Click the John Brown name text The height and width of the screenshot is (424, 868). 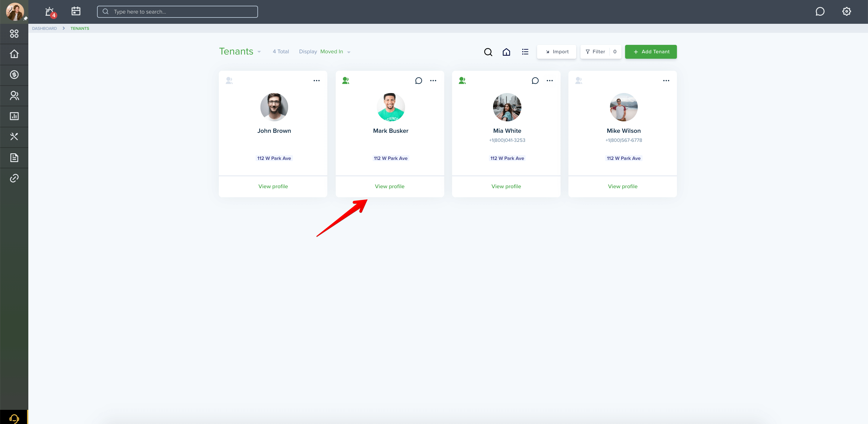(x=274, y=131)
